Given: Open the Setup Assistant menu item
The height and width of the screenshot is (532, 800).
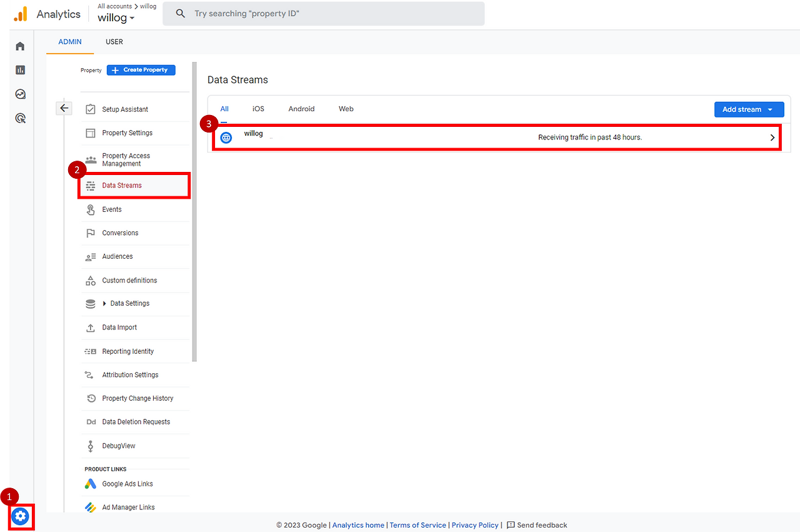Looking at the screenshot, I should [126, 109].
